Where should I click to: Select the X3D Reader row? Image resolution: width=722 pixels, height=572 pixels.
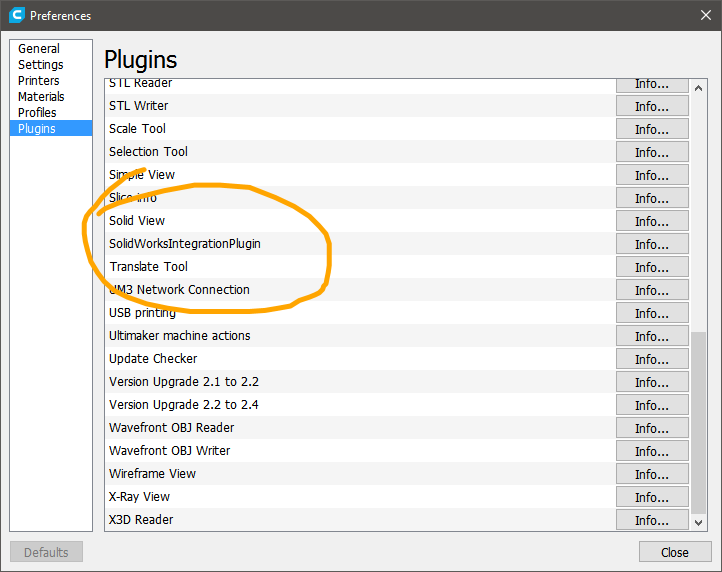tap(360, 519)
